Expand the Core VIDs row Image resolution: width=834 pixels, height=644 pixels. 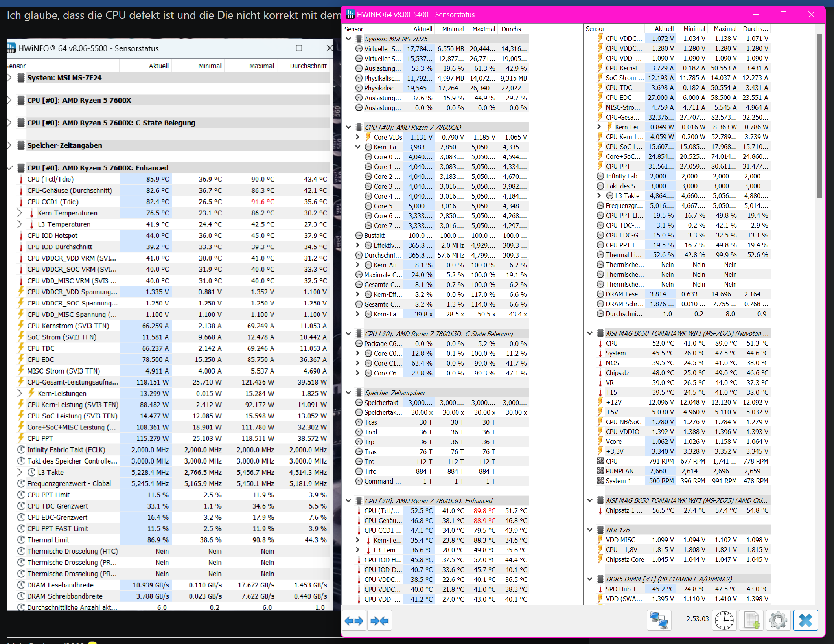pos(357,137)
